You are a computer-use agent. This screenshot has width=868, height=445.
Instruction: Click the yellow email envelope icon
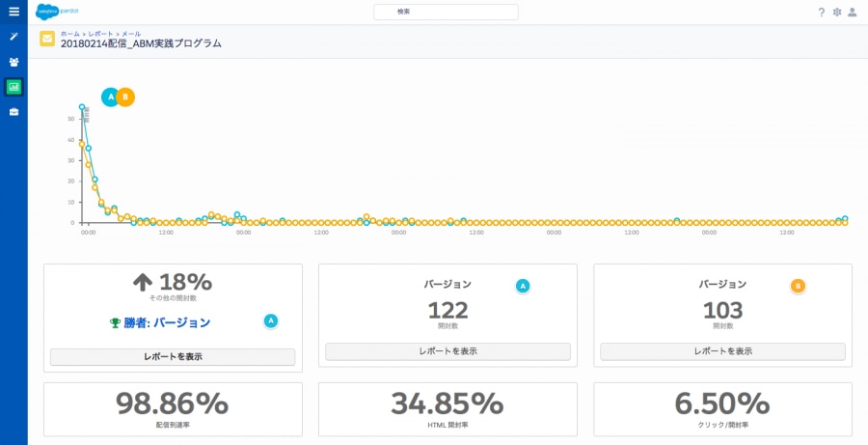[47, 40]
